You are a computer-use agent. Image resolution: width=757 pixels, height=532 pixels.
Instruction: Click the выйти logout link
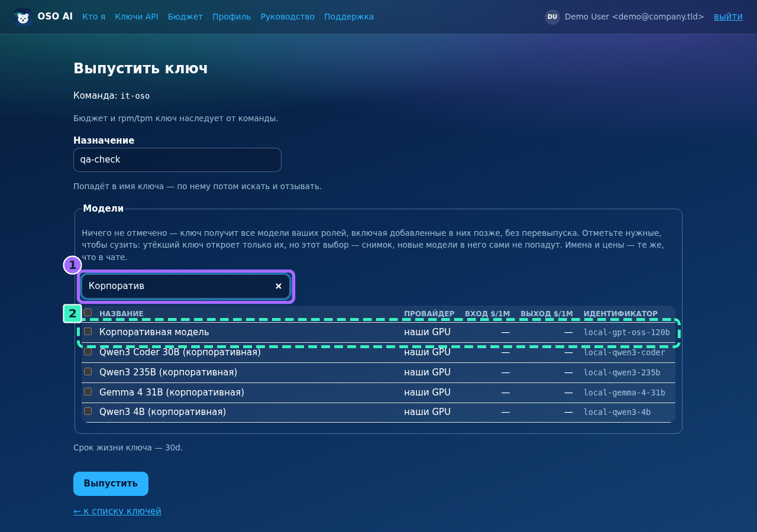tap(728, 17)
